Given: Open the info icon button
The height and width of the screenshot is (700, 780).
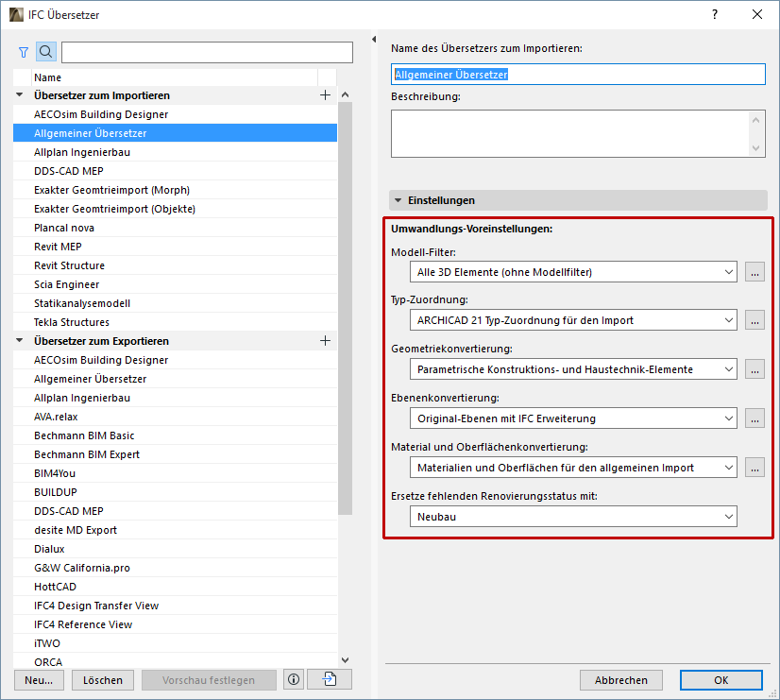Looking at the screenshot, I should (x=294, y=679).
